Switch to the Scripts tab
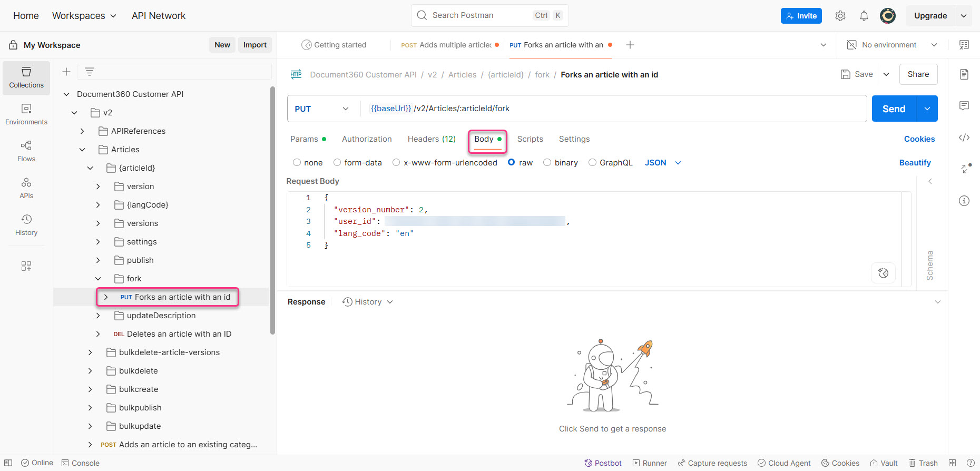Viewport: 980px width, 471px height. [x=530, y=139]
